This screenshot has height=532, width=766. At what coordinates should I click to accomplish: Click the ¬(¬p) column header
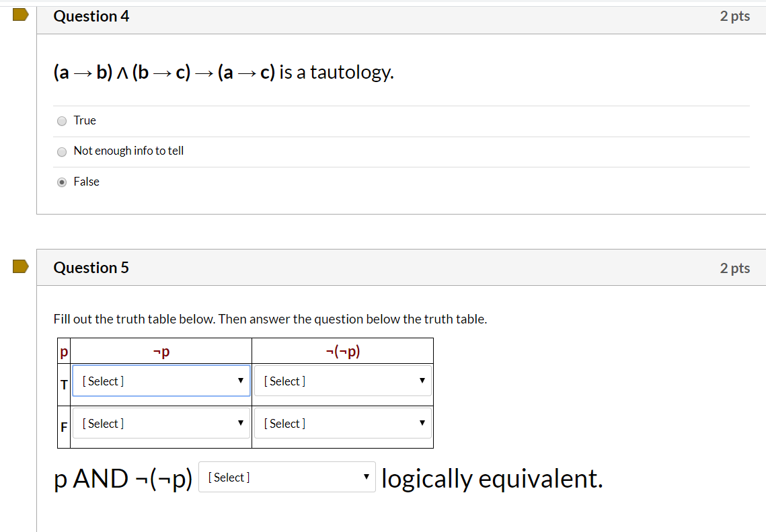(x=343, y=351)
